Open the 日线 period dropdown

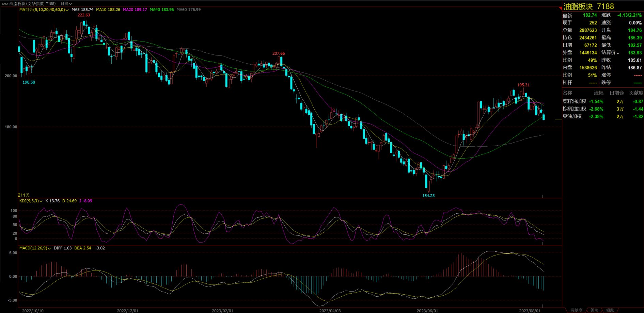tap(66, 4)
